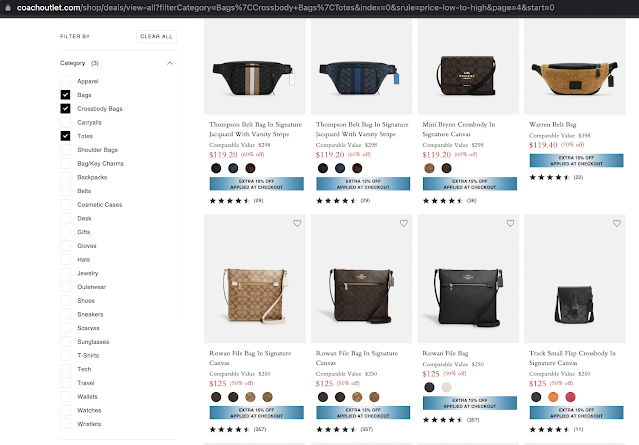Select the Tech filter checkbox

pyautogui.click(x=65, y=369)
